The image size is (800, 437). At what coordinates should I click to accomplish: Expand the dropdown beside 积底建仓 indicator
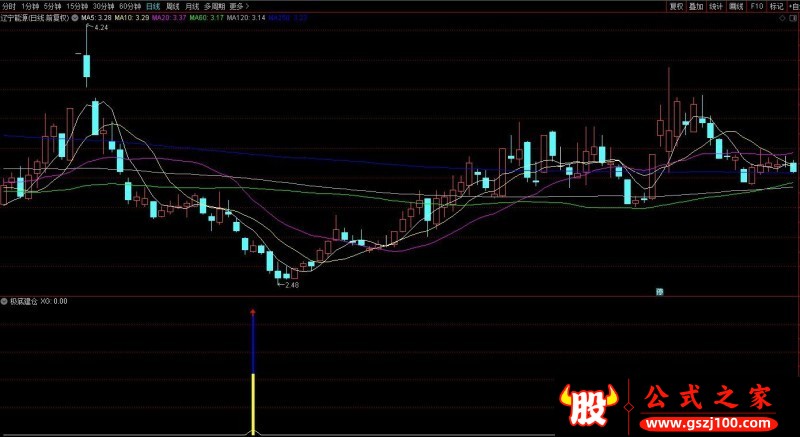tap(4, 301)
